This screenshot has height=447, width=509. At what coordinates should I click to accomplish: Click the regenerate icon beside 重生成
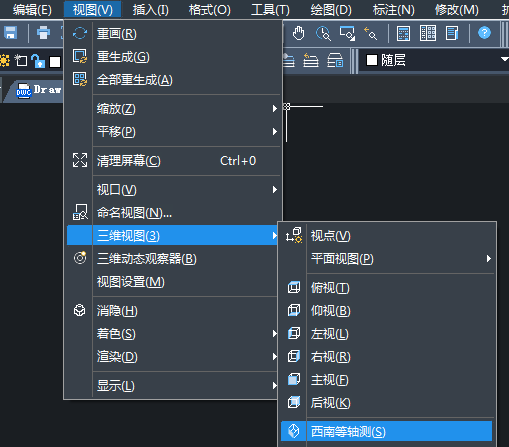click(x=80, y=56)
